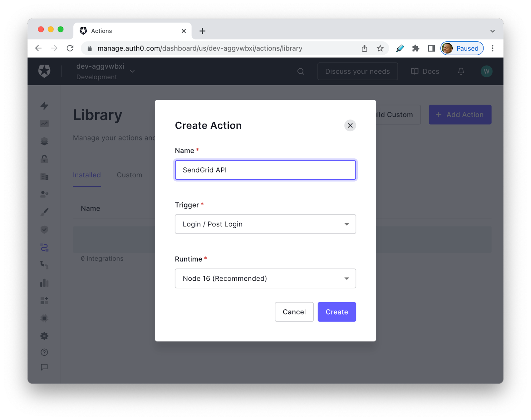Screen dimensions: 531x420
Task: Switch to the Installed tab
Action: click(x=87, y=175)
